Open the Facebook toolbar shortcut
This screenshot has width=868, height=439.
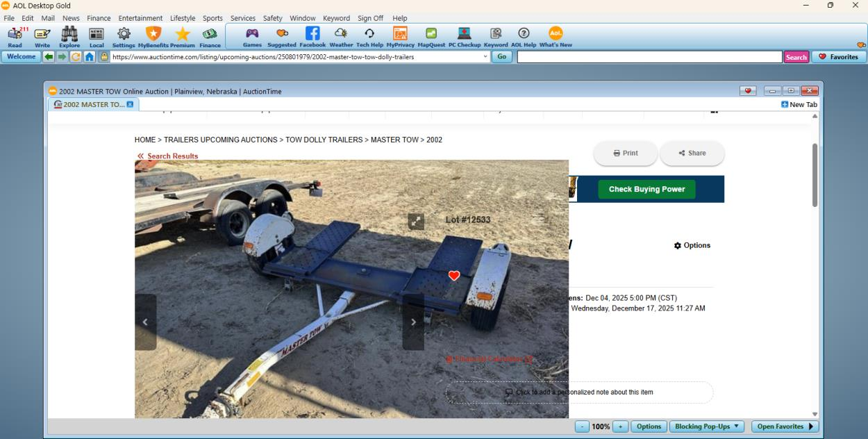[x=312, y=36]
